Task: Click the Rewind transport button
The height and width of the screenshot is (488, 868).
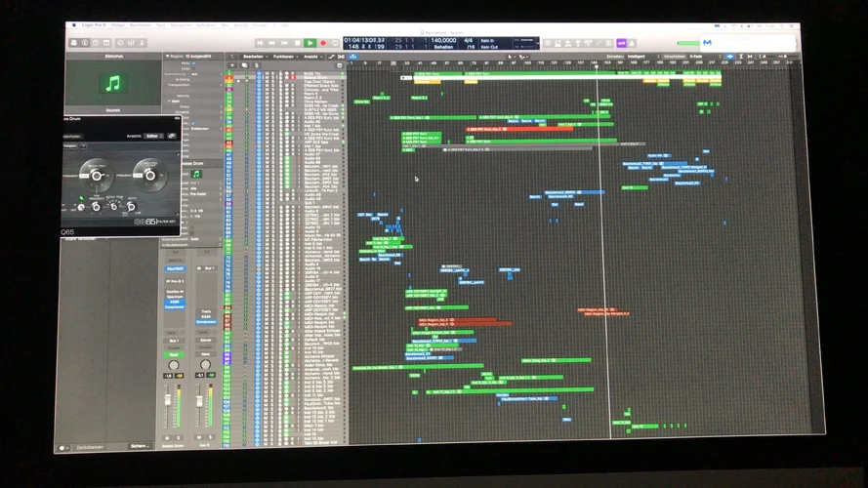Action: (x=271, y=43)
